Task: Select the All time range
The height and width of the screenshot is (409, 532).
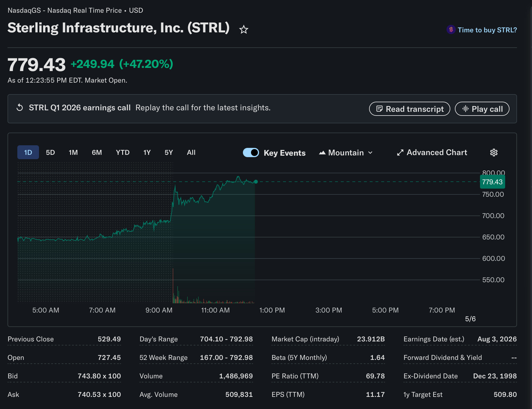Action: pos(191,152)
